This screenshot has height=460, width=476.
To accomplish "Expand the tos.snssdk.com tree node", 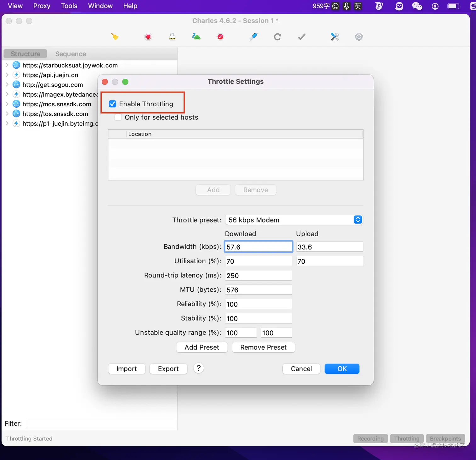I will pos(7,114).
